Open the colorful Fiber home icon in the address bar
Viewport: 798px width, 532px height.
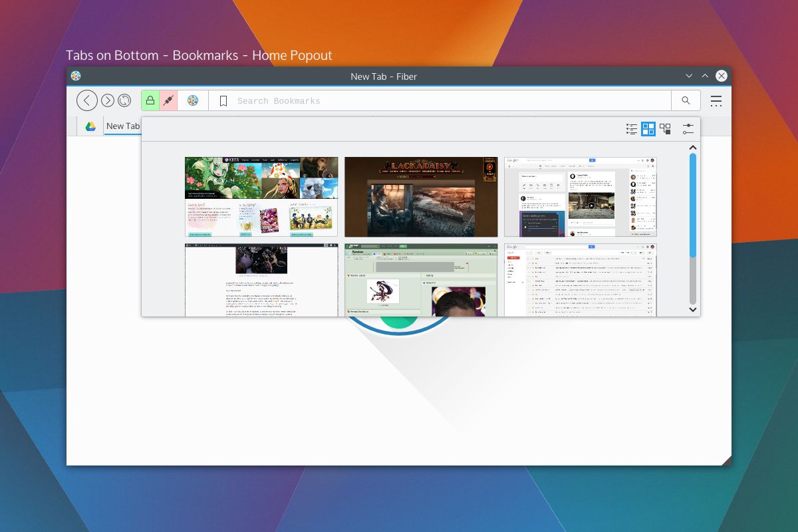(193, 100)
